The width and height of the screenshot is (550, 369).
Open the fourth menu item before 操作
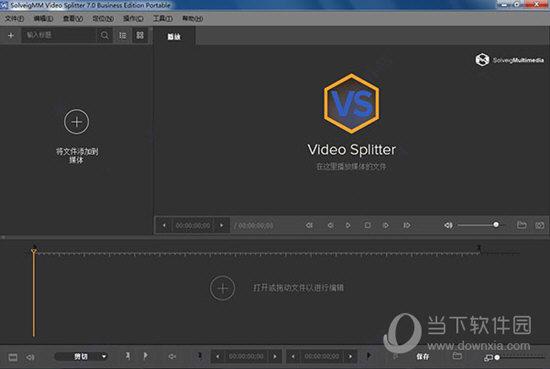pos(103,18)
